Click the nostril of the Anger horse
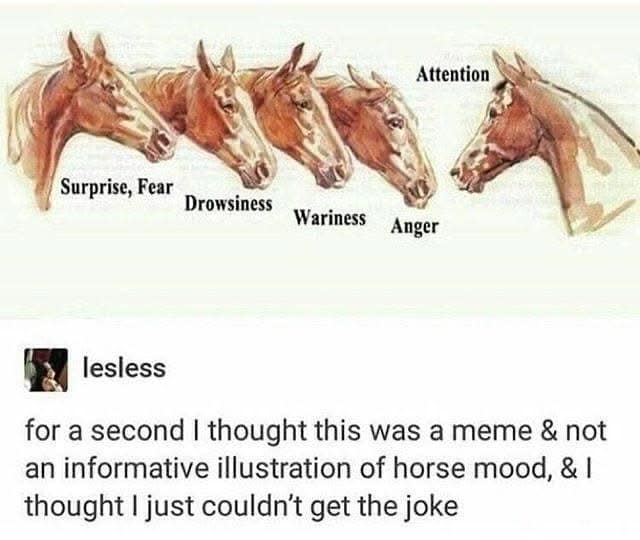Screen dimensions: 640x540 [x=420, y=188]
